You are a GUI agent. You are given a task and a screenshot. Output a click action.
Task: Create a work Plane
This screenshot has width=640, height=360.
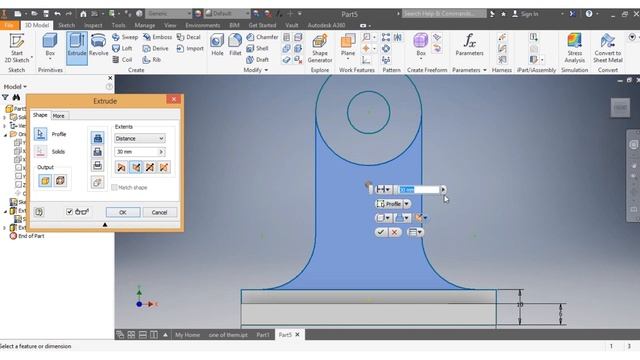coord(348,45)
